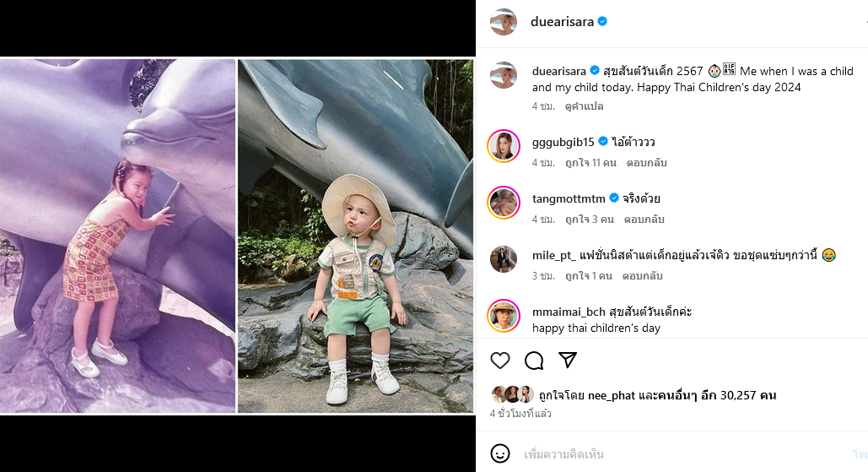Click the add a comment text field

675,454
